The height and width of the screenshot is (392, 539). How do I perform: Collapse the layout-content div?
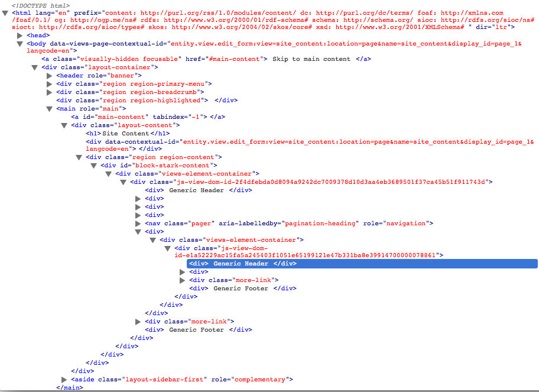64,125
